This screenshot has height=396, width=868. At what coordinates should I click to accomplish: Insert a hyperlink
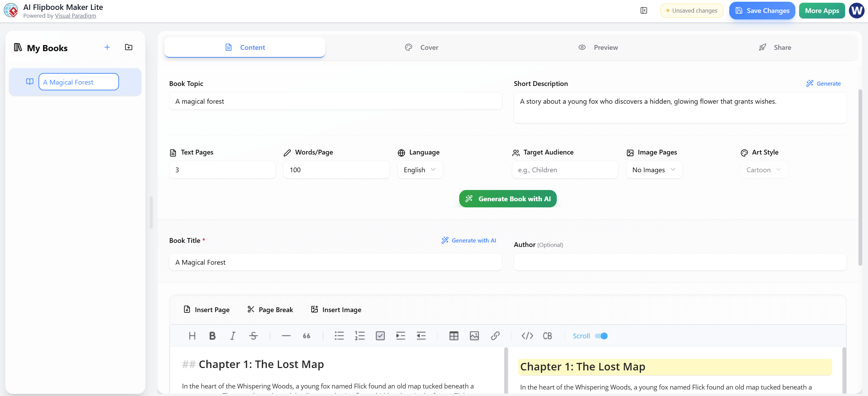tap(495, 336)
